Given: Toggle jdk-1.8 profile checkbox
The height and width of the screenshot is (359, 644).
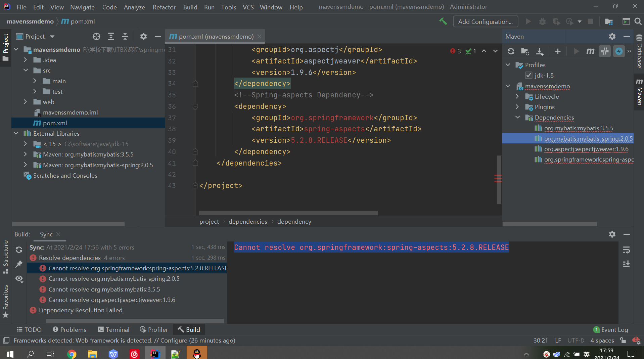Looking at the screenshot, I should (x=529, y=75).
